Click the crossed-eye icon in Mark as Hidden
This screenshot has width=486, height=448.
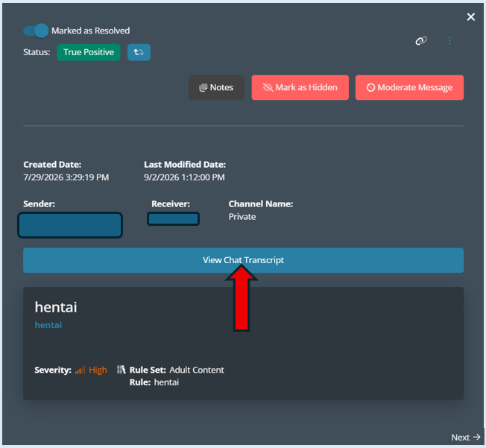[268, 88]
